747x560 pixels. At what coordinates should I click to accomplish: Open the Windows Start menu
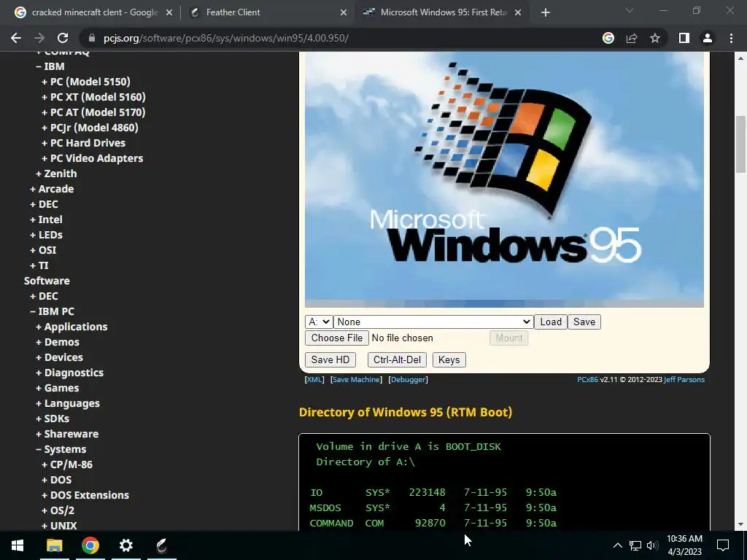point(18,545)
